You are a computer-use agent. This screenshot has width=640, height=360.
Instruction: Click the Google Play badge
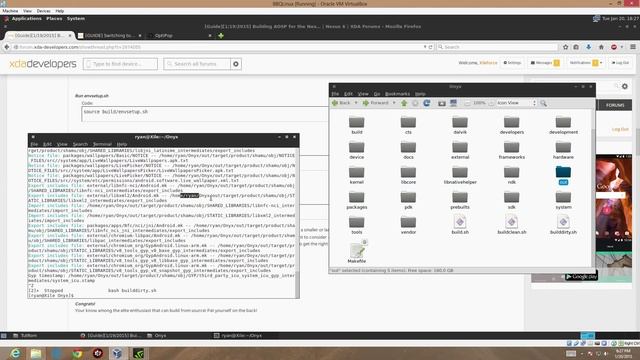point(581,277)
